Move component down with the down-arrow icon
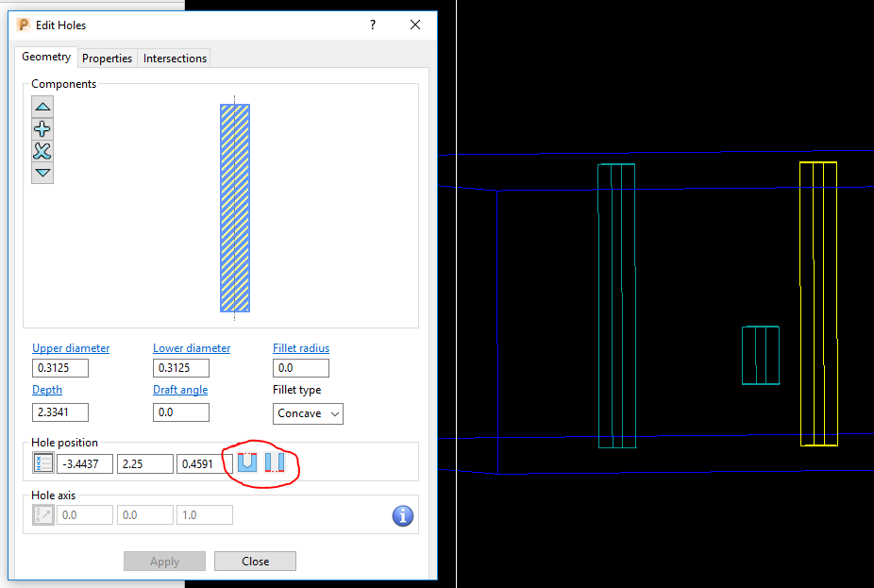 (42, 173)
